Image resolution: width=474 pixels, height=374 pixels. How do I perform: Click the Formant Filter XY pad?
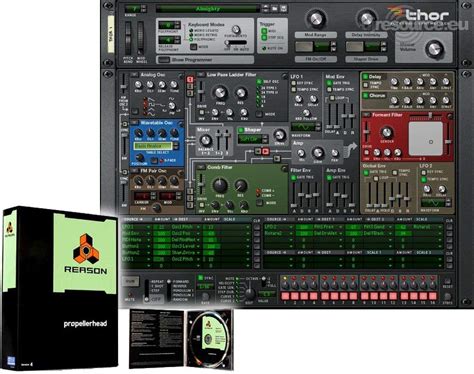tap(426, 138)
